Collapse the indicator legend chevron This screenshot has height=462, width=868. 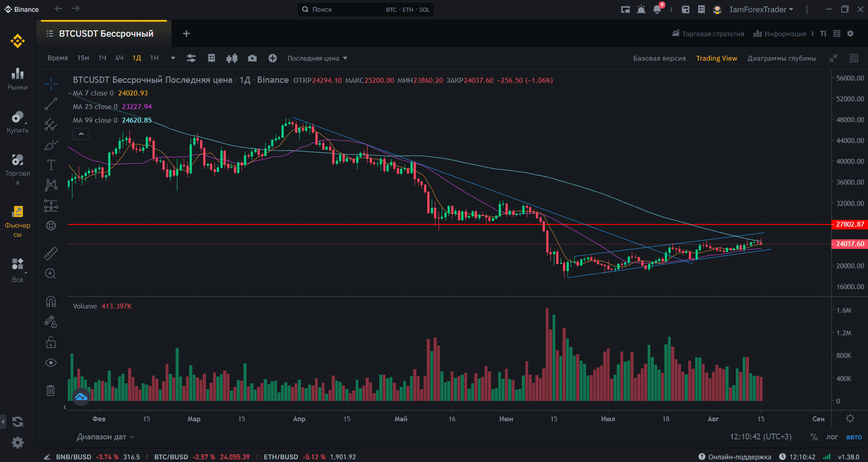(81, 134)
